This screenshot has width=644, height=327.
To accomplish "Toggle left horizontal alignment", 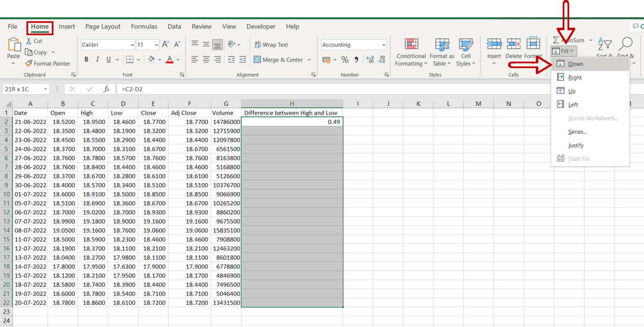I will pos(195,60).
